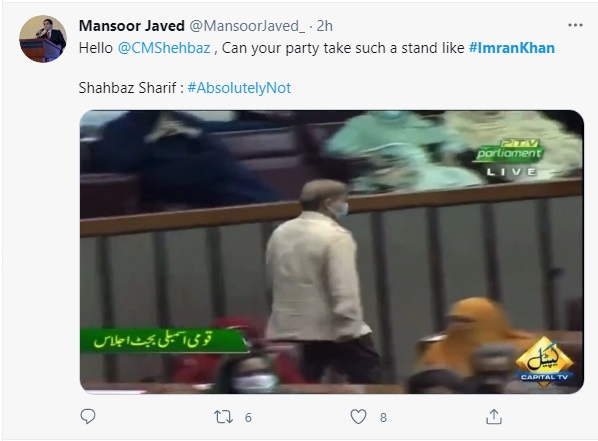Open the tweet via the 2h timestamp

click(x=325, y=26)
